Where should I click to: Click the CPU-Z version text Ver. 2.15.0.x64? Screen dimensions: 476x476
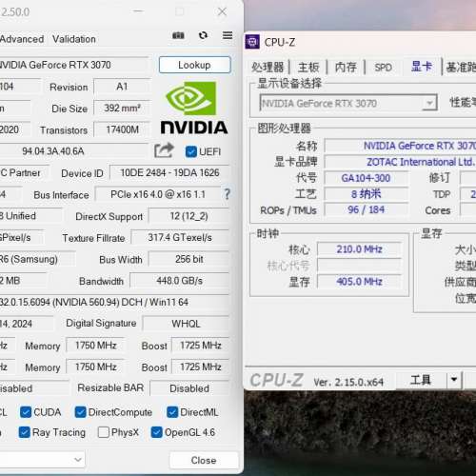pos(348,382)
